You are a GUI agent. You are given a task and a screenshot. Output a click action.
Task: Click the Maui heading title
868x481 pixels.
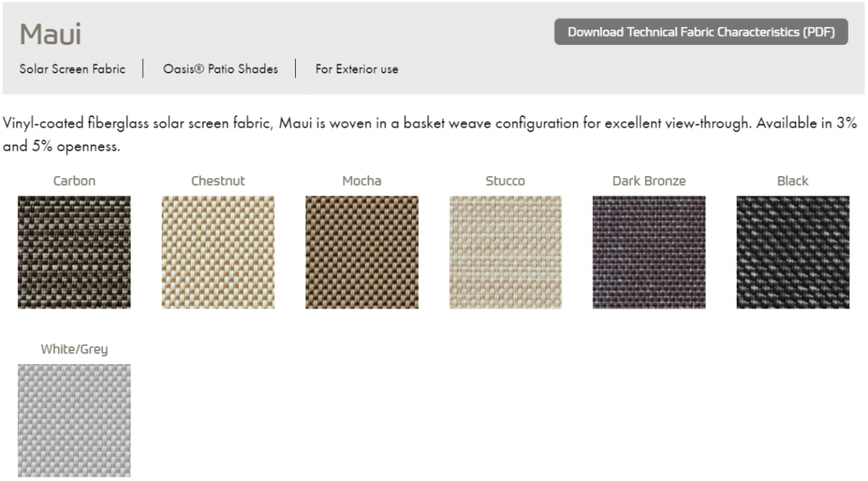coord(51,35)
